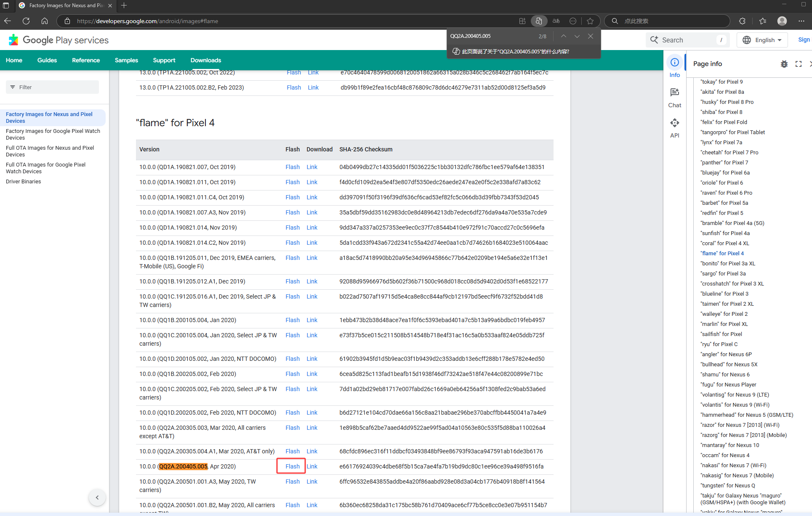The height and width of the screenshot is (516, 812).
Task: Jump to "felix" for Pixel Fold
Action: pyautogui.click(x=724, y=122)
